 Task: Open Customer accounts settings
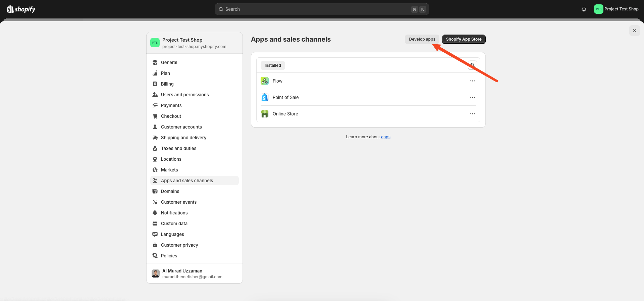(195, 127)
